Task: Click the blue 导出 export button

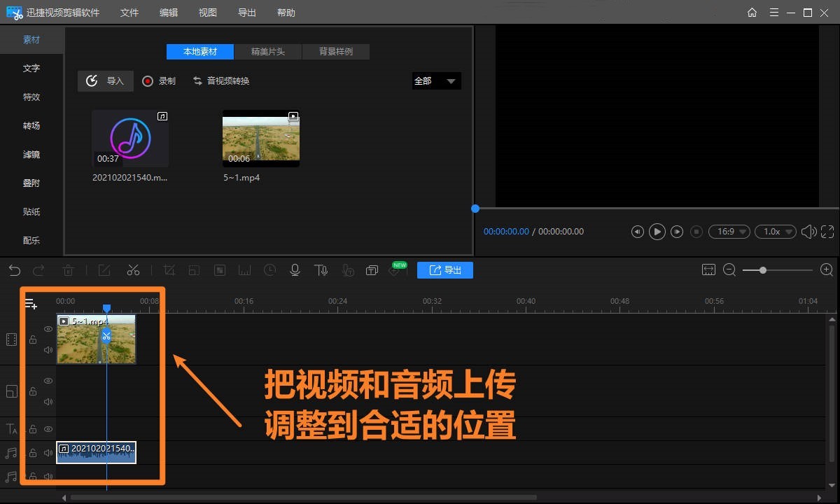Action: (x=445, y=269)
